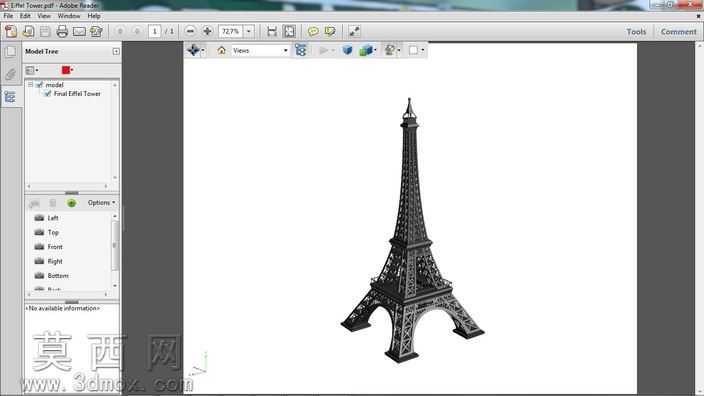Click the page number input field
Image resolution: width=704 pixels, height=396 pixels.
(x=154, y=31)
